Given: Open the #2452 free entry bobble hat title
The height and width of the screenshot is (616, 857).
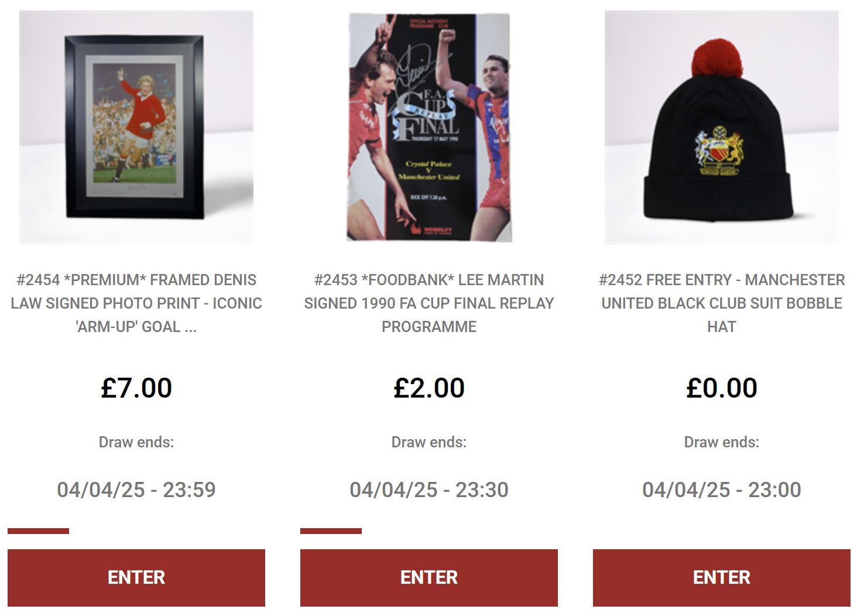Looking at the screenshot, I should click(x=722, y=303).
